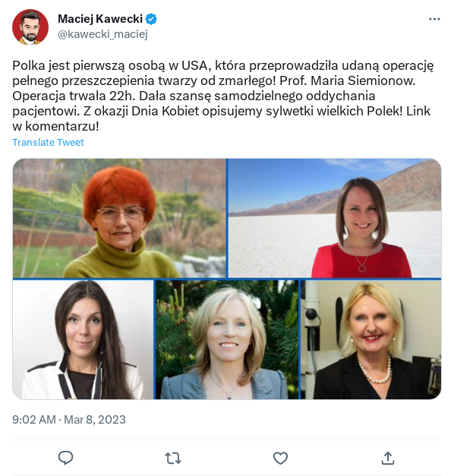Open the three-dot more options menu
Image resolution: width=454 pixels, height=476 pixels.
coord(434,19)
